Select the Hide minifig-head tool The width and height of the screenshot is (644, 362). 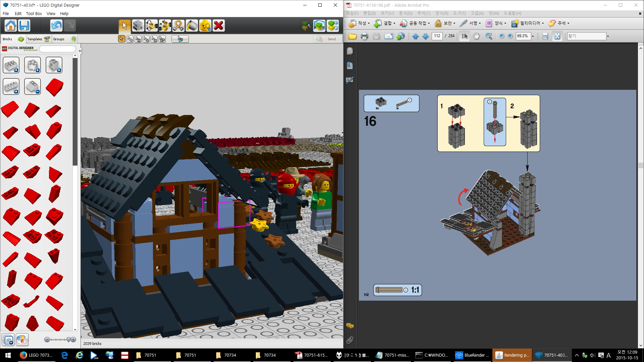pyautogui.click(x=205, y=25)
